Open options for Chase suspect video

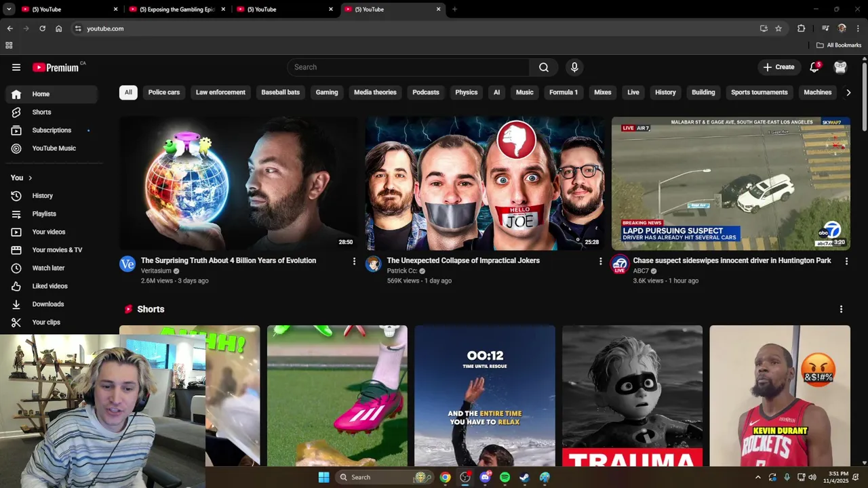click(846, 261)
